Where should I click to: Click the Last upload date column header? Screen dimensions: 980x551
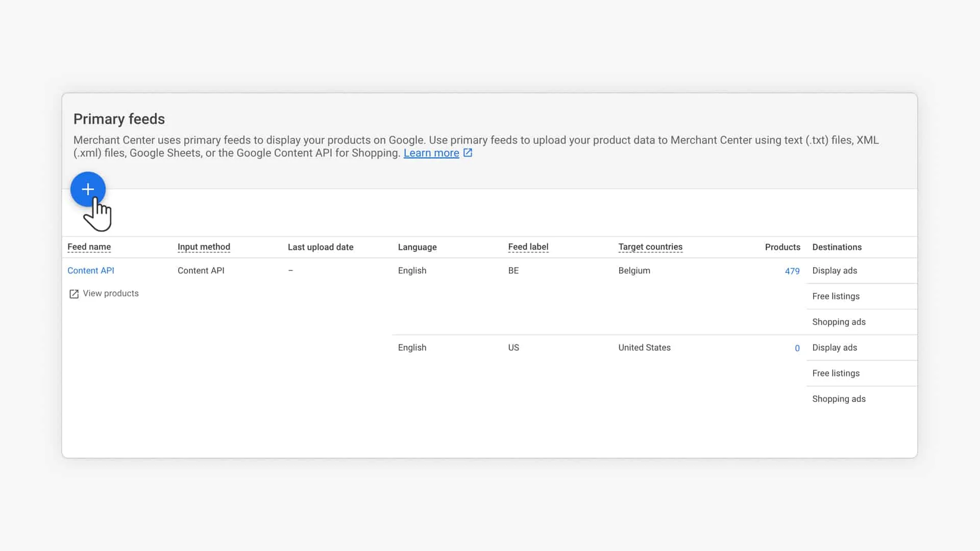[321, 247]
